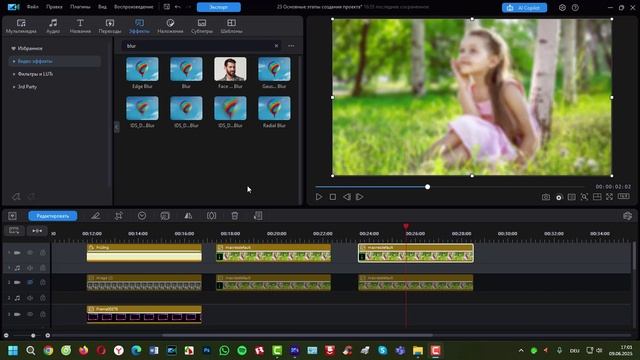This screenshot has width=640, height=360.
Task: Click the insert media icon left of Редактировать
Action: click(12, 216)
